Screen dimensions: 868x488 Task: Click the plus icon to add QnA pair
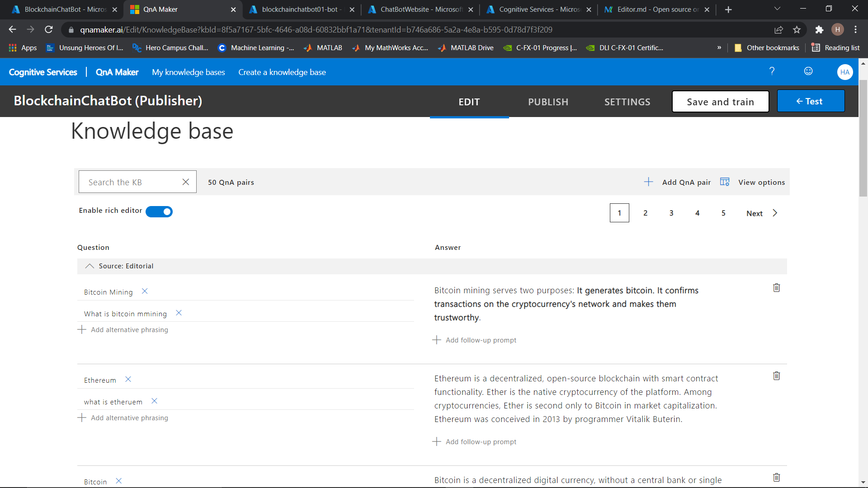coord(648,182)
